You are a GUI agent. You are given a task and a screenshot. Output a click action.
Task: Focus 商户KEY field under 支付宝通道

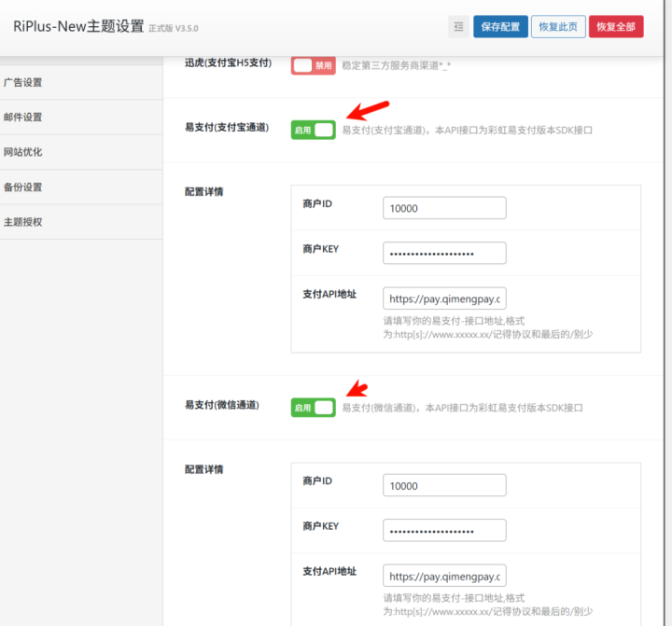click(x=444, y=253)
